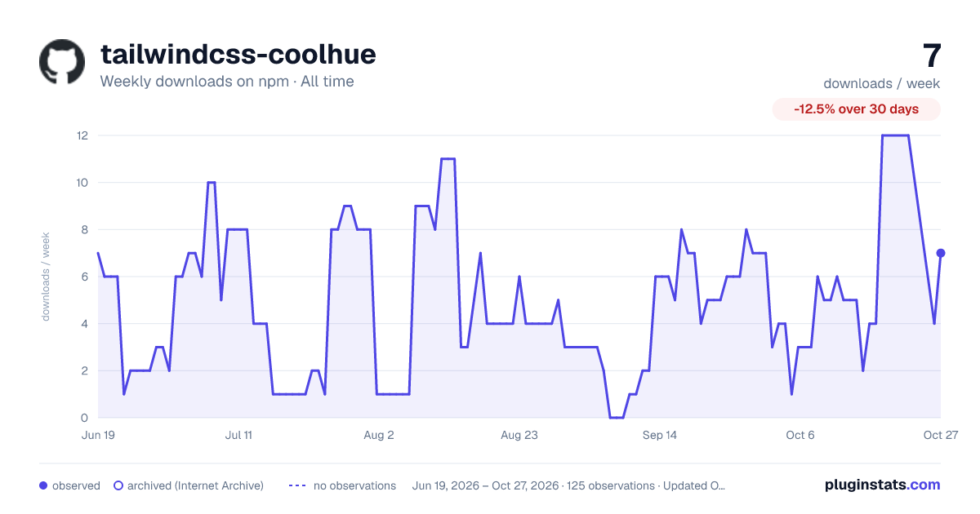Viewport: 980px width, 514px height.
Task: Click the 'observed' legend label
Action: coord(76,485)
